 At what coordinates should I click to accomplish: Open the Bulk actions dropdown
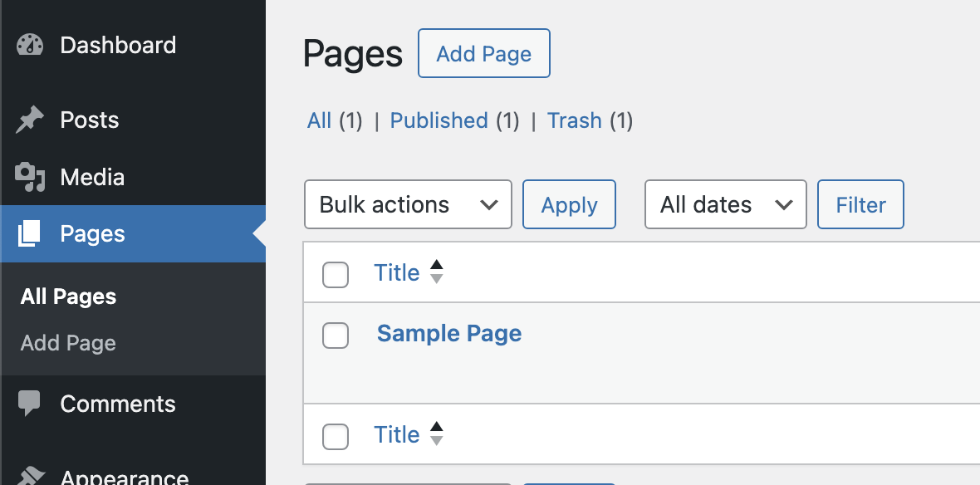[408, 204]
